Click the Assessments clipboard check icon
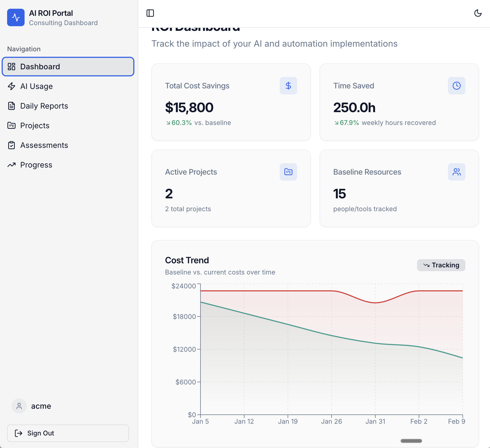This screenshot has width=490, height=448. tap(11, 145)
